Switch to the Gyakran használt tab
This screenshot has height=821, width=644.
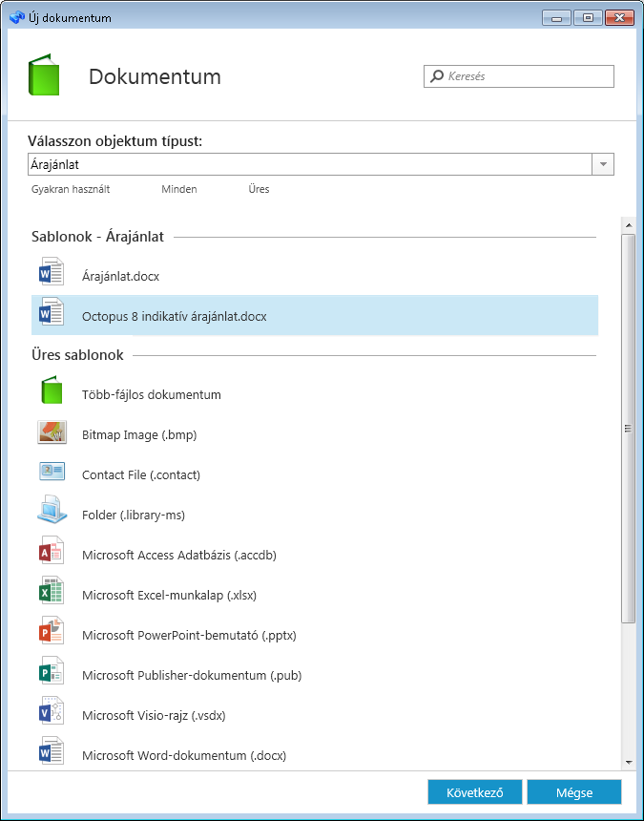[71, 190]
